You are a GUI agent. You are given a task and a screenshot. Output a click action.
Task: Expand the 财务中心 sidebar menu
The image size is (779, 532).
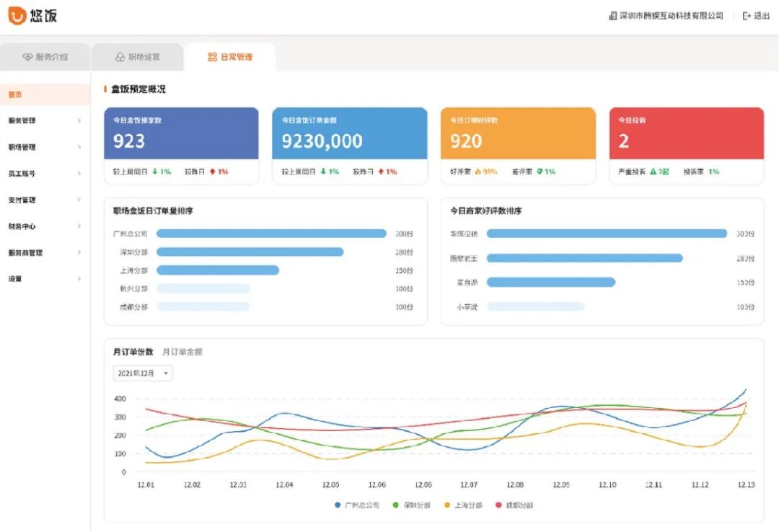[43, 226]
